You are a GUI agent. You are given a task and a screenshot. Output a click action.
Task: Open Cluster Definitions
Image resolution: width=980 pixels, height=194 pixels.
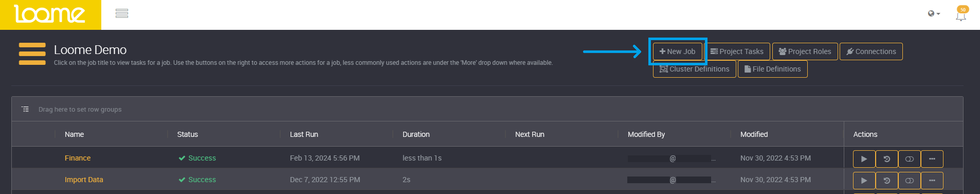[x=694, y=69]
